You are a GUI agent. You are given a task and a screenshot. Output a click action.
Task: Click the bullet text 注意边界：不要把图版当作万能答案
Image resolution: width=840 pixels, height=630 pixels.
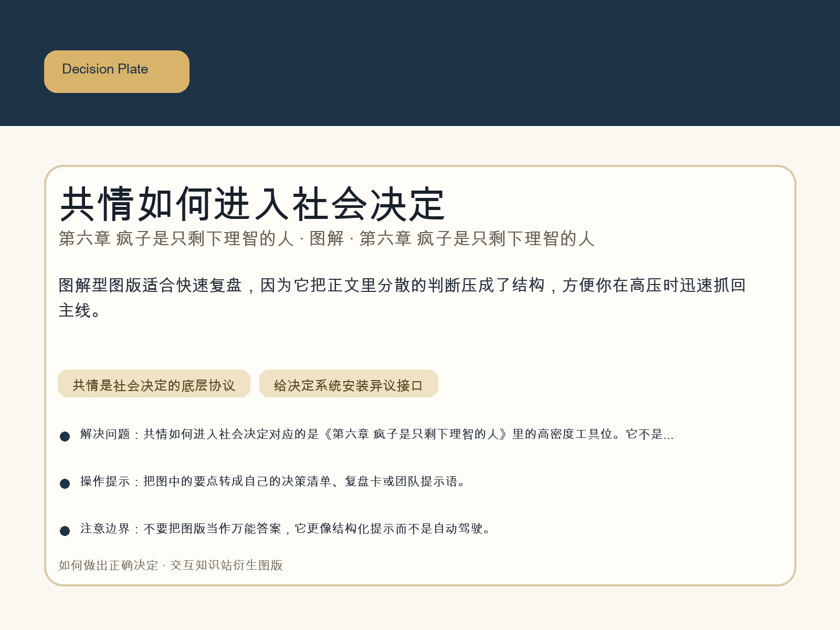(286, 529)
